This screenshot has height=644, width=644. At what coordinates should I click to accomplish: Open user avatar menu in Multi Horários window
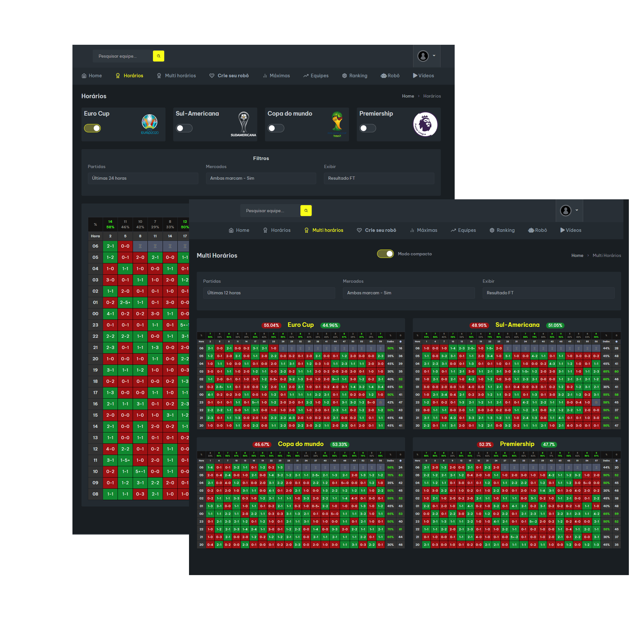click(x=566, y=210)
